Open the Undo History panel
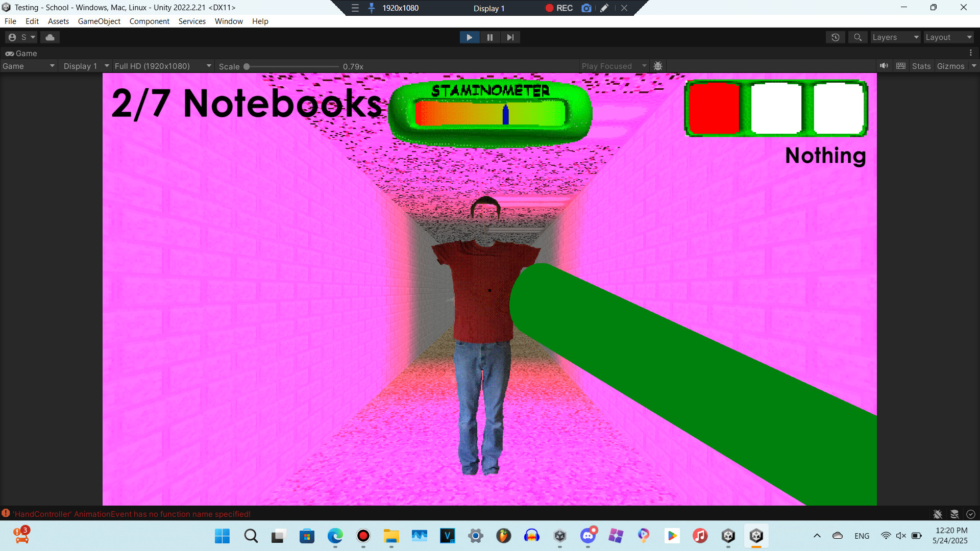This screenshot has width=980, height=551. pos(835,37)
